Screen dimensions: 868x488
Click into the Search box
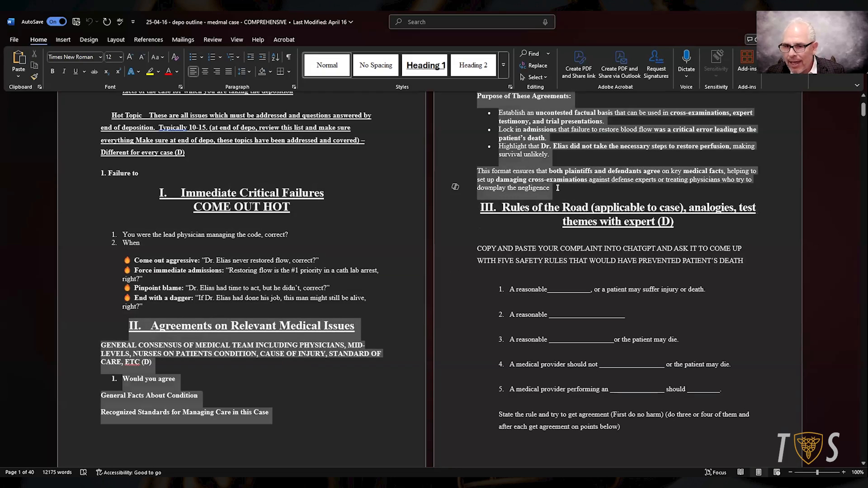point(472,22)
